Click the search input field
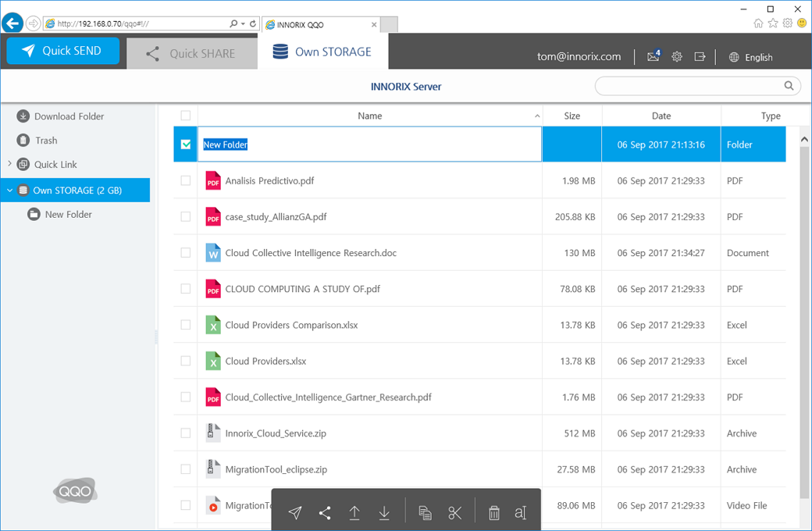The width and height of the screenshot is (812, 531). (689, 86)
